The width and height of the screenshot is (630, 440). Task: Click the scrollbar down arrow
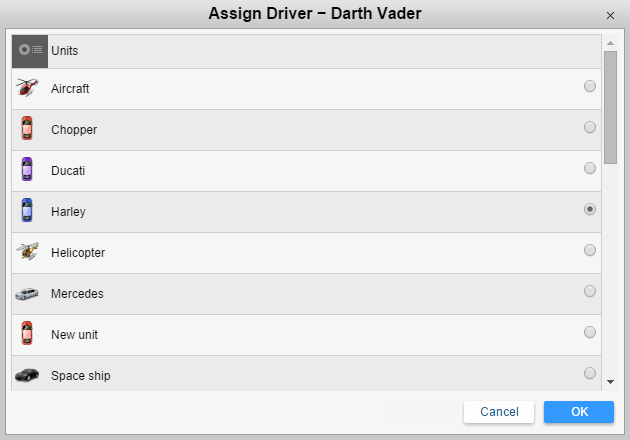[610, 382]
